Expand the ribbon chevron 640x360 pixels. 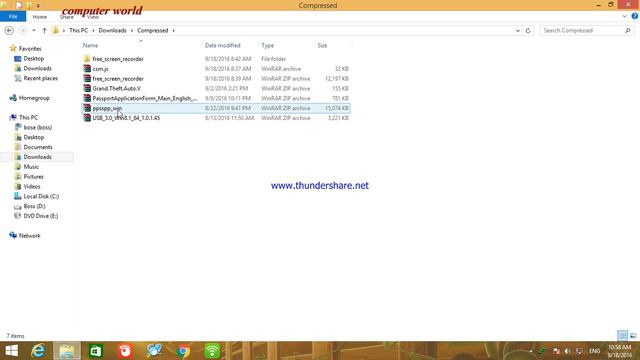click(x=624, y=16)
